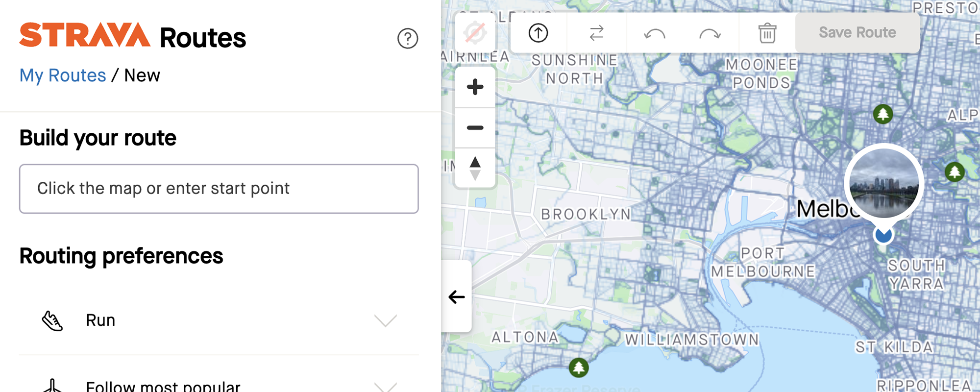Click the blue location pin below Melbourne photo
The width and height of the screenshot is (980, 392).
tap(883, 235)
